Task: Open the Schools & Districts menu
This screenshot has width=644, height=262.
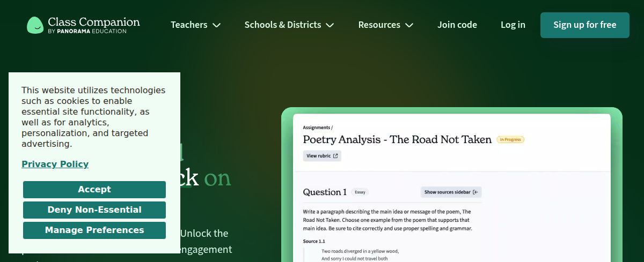Action: [x=289, y=25]
